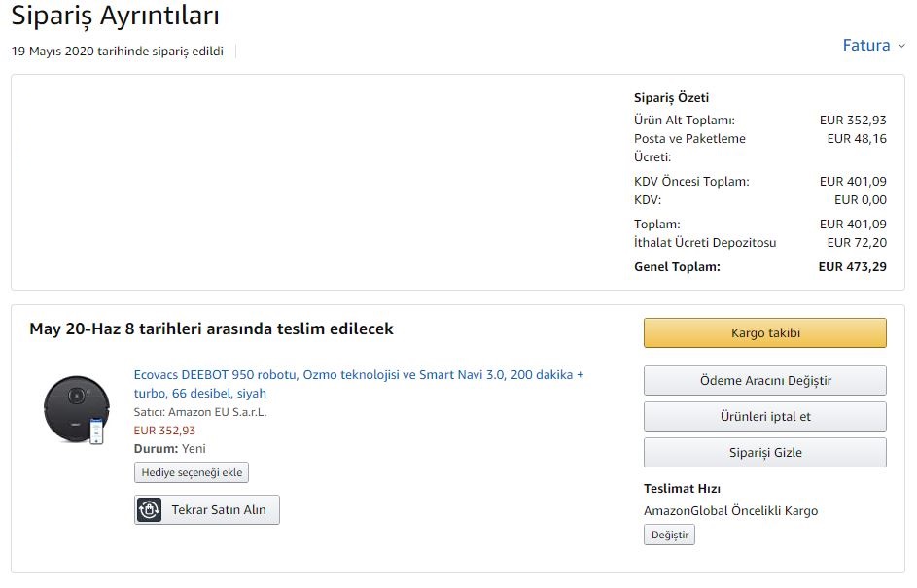Cancel items with Ürünleri iptal et
Image resolution: width=917 pixels, height=588 pixels.
coord(765,417)
